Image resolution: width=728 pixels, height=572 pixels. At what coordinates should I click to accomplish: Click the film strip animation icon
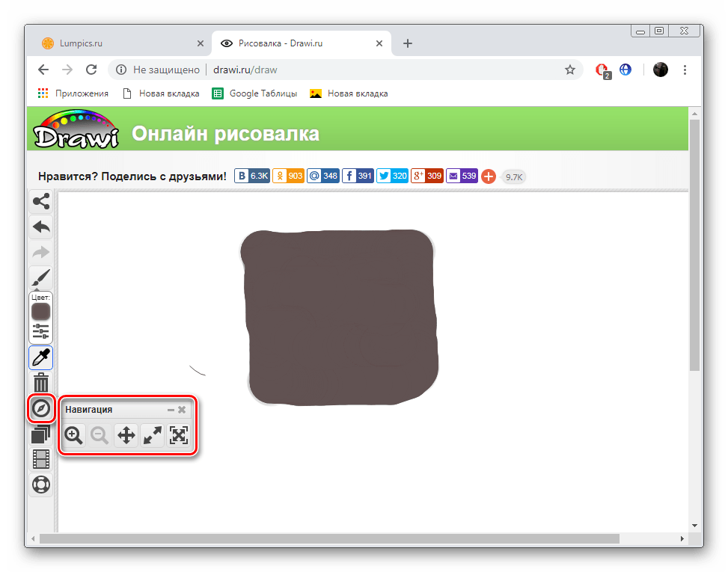click(40, 459)
